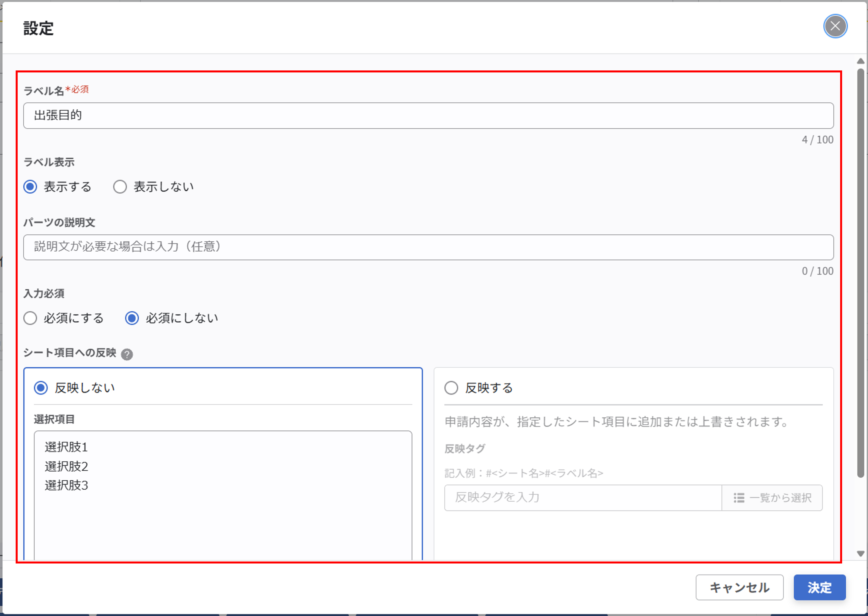868x616 pixels.
Task: Click the 選択肢2 line in the text area
Action: point(66,466)
